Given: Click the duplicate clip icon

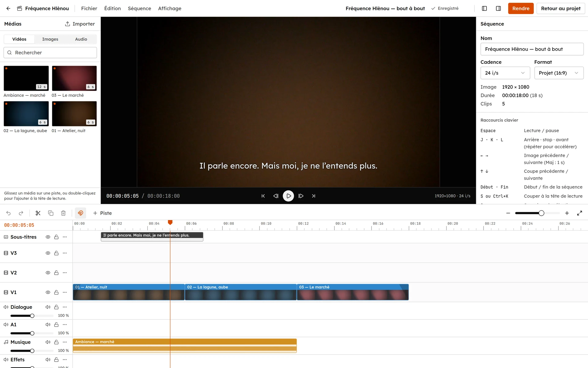Looking at the screenshot, I should 51,213.
